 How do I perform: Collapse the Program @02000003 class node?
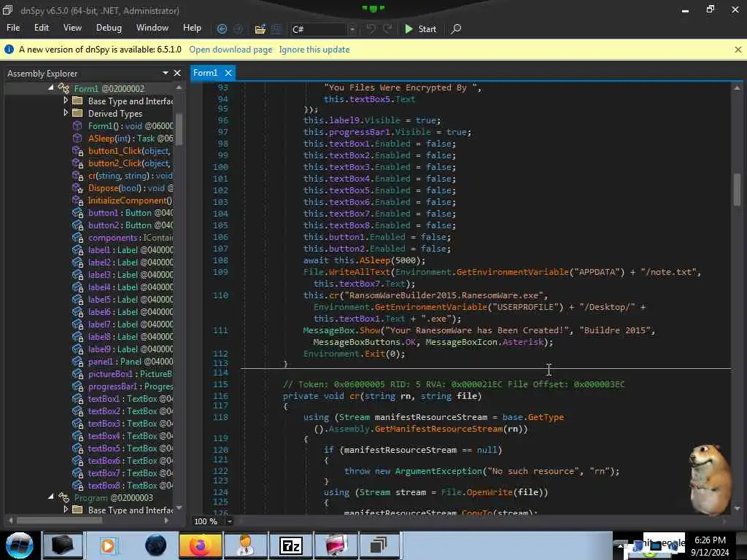pos(51,497)
